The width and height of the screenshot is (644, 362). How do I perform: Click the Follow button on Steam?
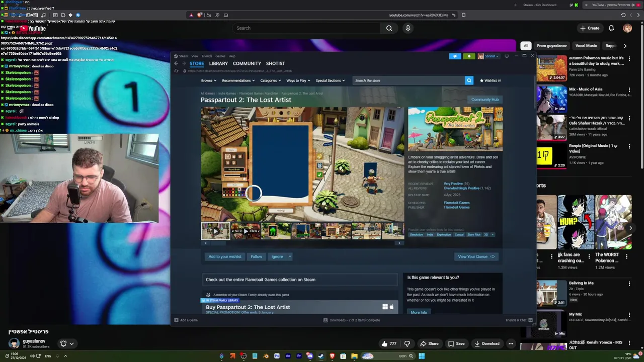pyautogui.click(x=257, y=256)
